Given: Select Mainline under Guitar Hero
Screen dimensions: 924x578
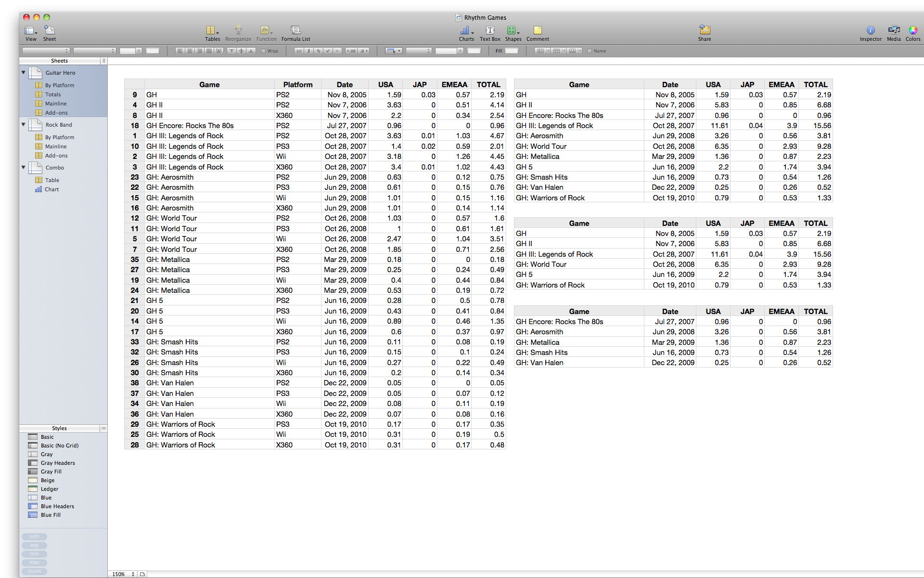Looking at the screenshot, I should tap(56, 104).
